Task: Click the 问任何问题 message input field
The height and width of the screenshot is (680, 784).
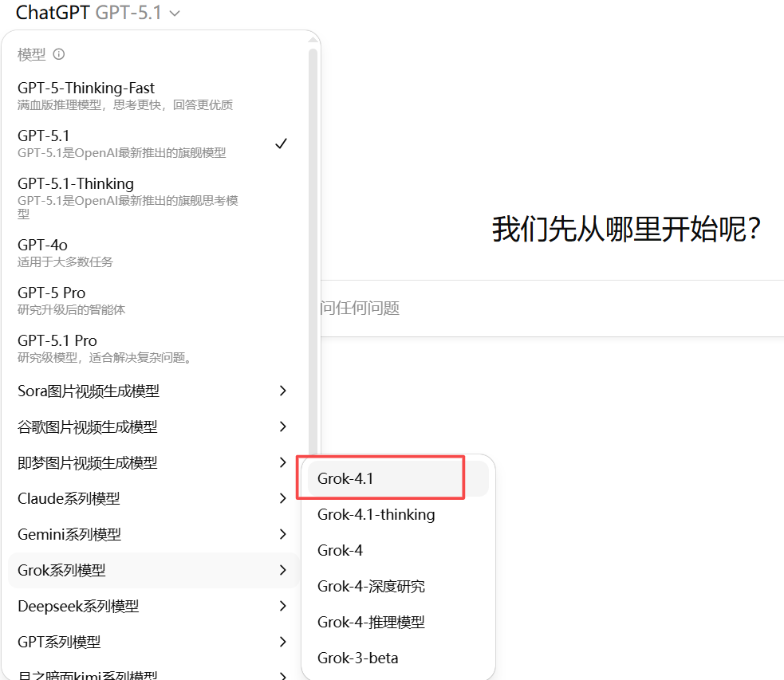Action: click(552, 309)
